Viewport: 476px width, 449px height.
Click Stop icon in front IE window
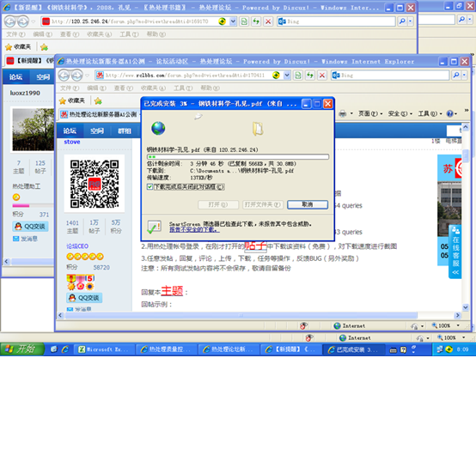(x=322, y=76)
